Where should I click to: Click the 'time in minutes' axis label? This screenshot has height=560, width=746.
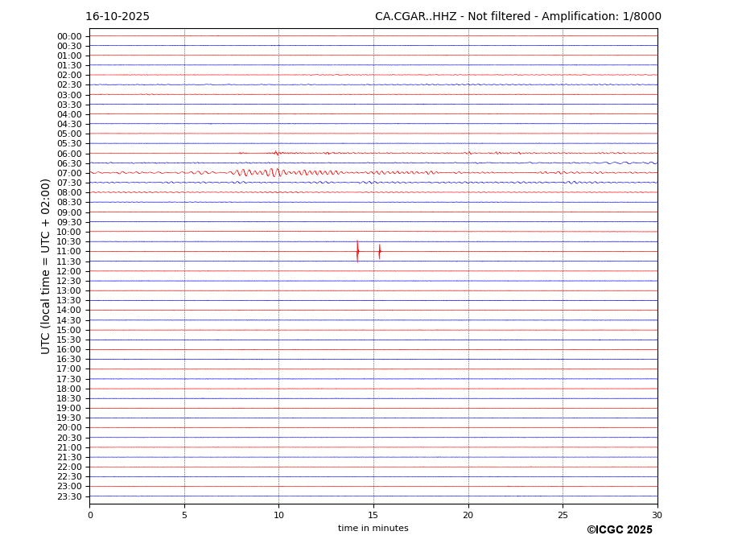[373, 529]
